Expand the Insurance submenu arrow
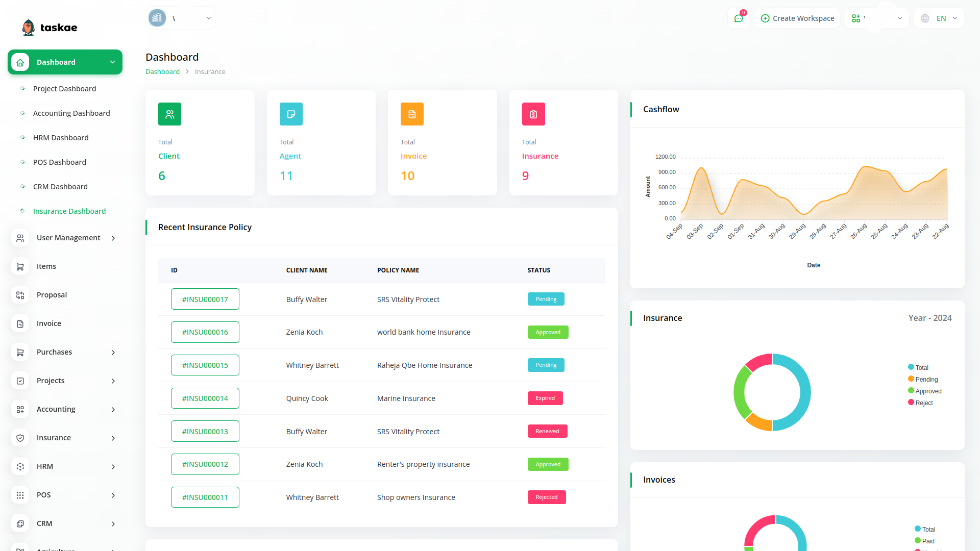The height and width of the screenshot is (551, 980). pos(113,438)
